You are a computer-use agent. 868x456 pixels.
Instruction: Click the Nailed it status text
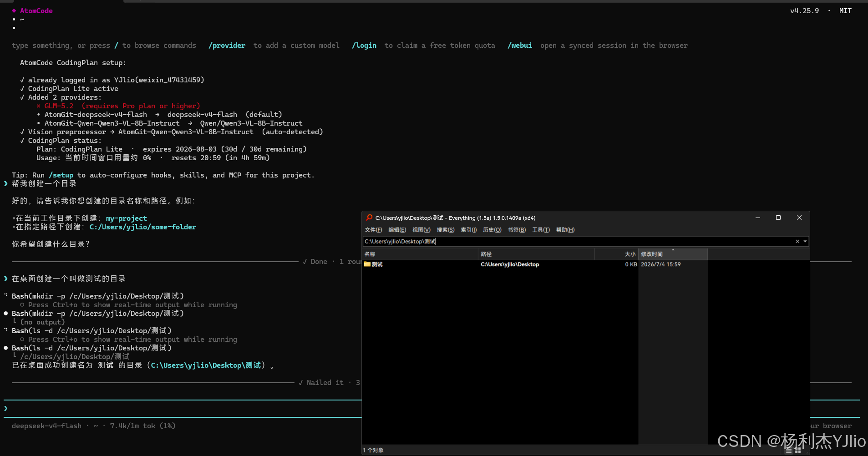[325, 383]
